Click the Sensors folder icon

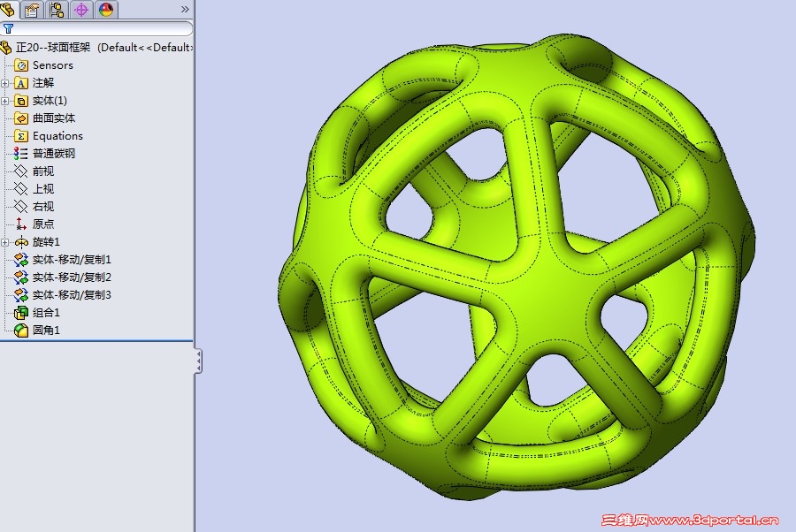coord(21,65)
